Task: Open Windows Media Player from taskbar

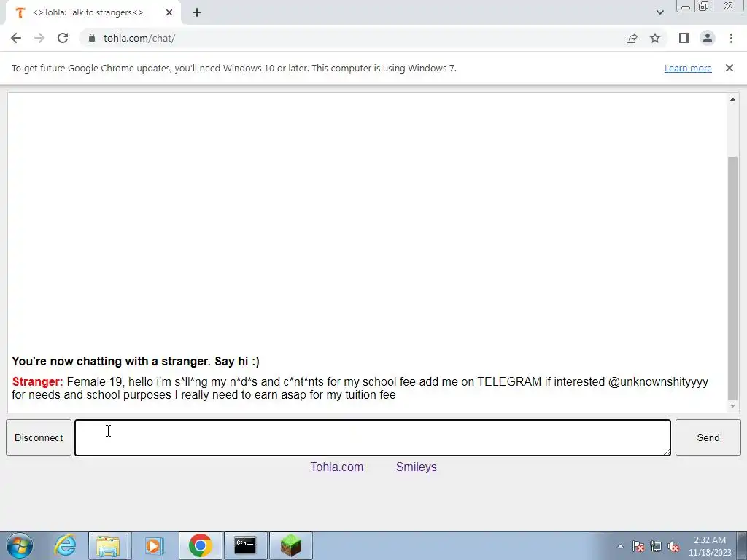Action: pos(154,545)
